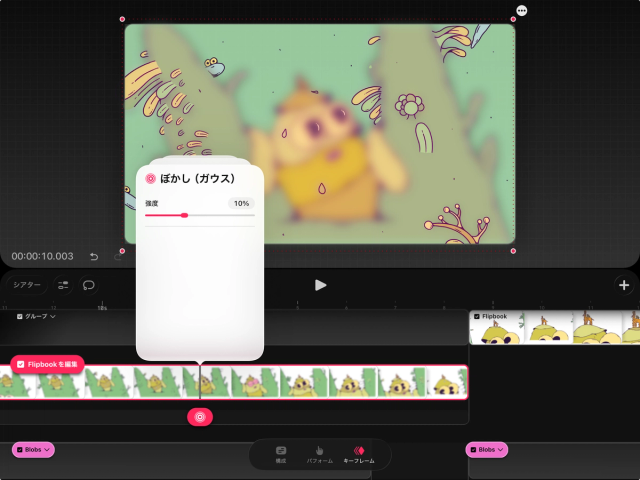The height and width of the screenshot is (480, 640).
Task: Open the シアター view
Action: pyautogui.click(x=27, y=285)
